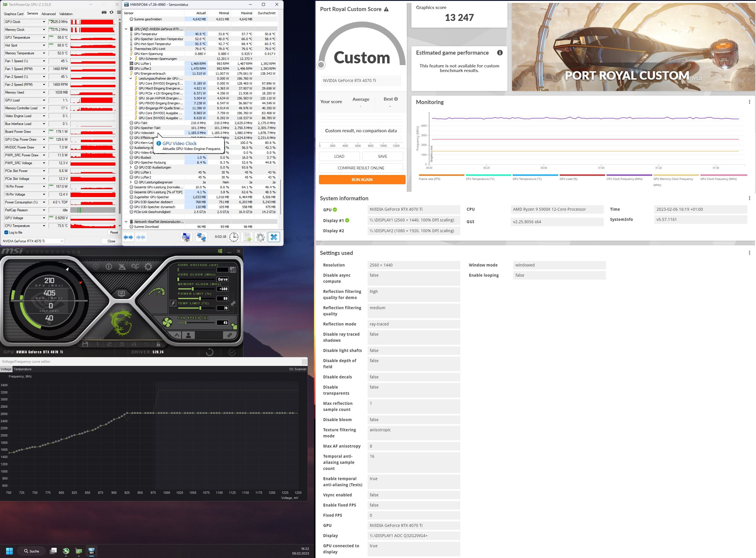Open GPU Clock sensor dropdown in GPU-Z
The image size is (756, 558).
click(x=44, y=22)
